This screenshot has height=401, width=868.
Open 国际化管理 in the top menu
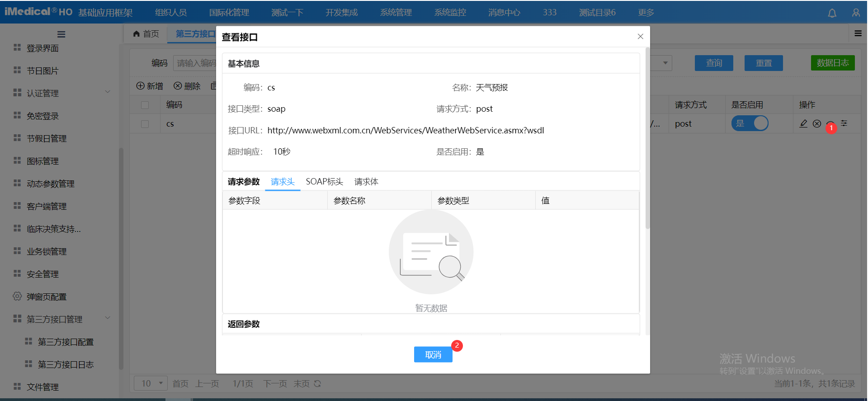[229, 13]
